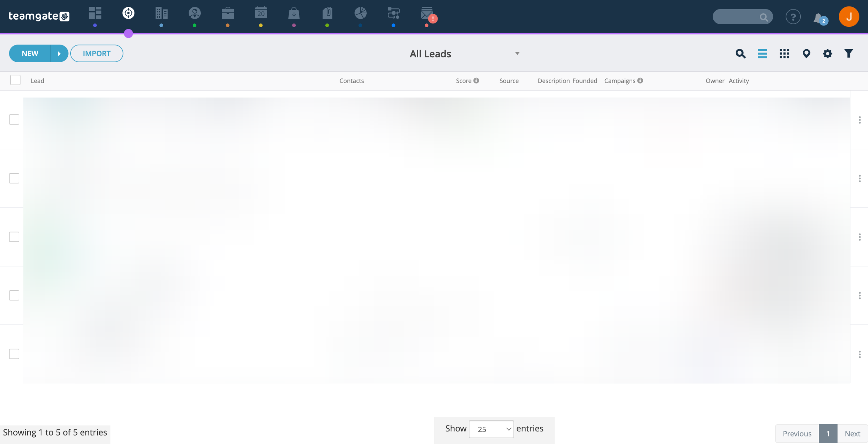Open the three-dot menu of fifth row
Viewport: 868px width, 444px height.
click(x=860, y=354)
